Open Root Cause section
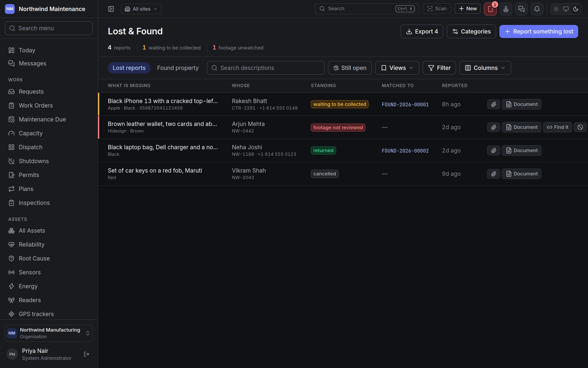Viewport: 588px width, 368px height. click(49, 258)
